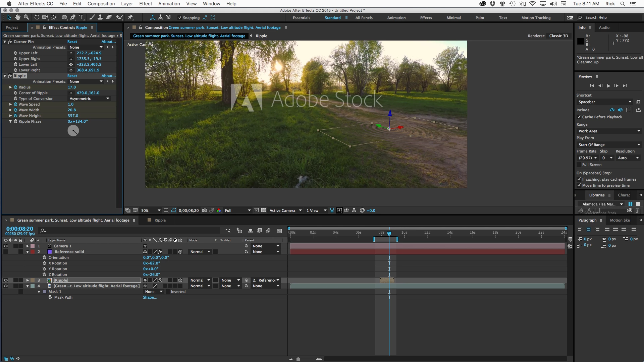Click About link for Corner Pin
Screen dimensions: 644x362
tap(108, 42)
